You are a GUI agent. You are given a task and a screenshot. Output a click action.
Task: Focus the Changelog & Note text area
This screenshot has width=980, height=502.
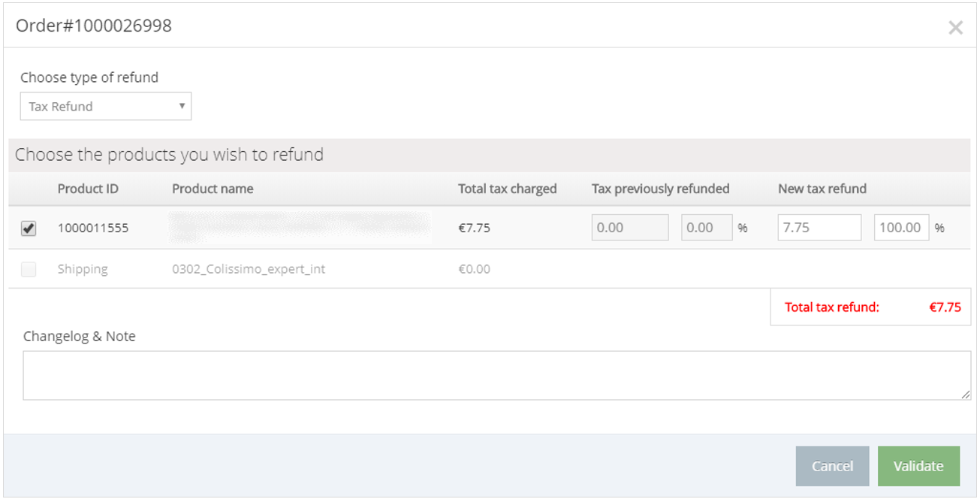496,375
